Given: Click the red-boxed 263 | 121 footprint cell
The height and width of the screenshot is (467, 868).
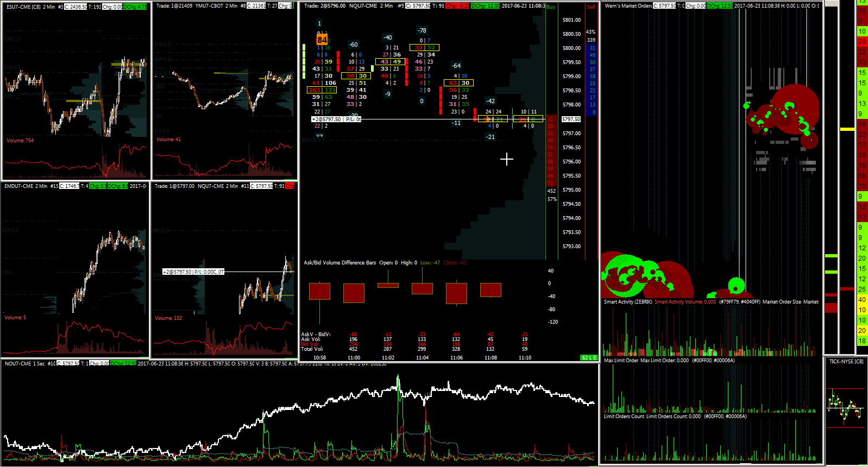Looking at the screenshot, I should pyautogui.click(x=322, y=90).
